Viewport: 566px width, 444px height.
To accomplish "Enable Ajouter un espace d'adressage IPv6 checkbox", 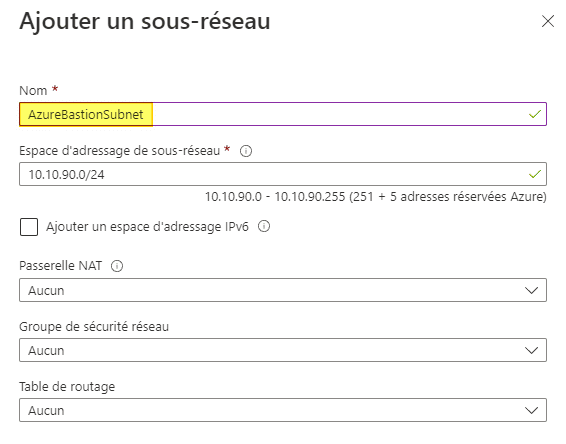I will (x=29, y=227).
